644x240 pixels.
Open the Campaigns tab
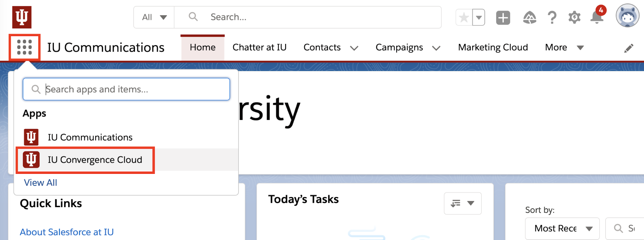399,47
